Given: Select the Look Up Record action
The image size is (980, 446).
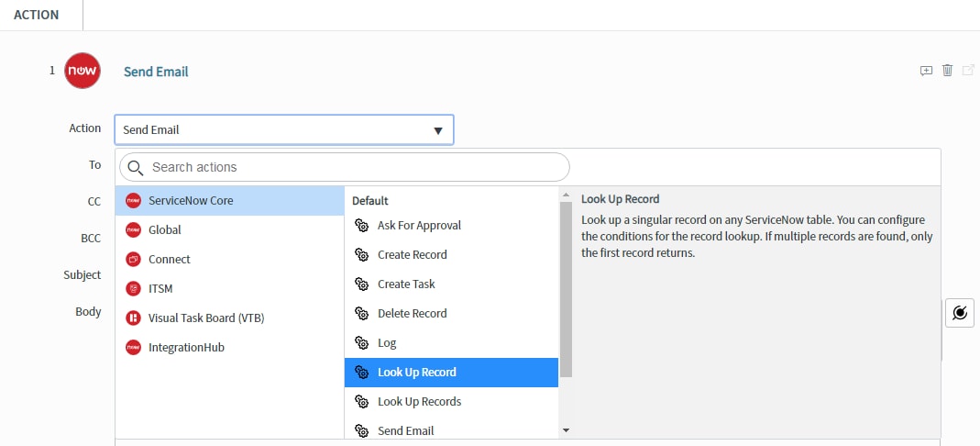Looking at the screenshot, I should 451,373.
